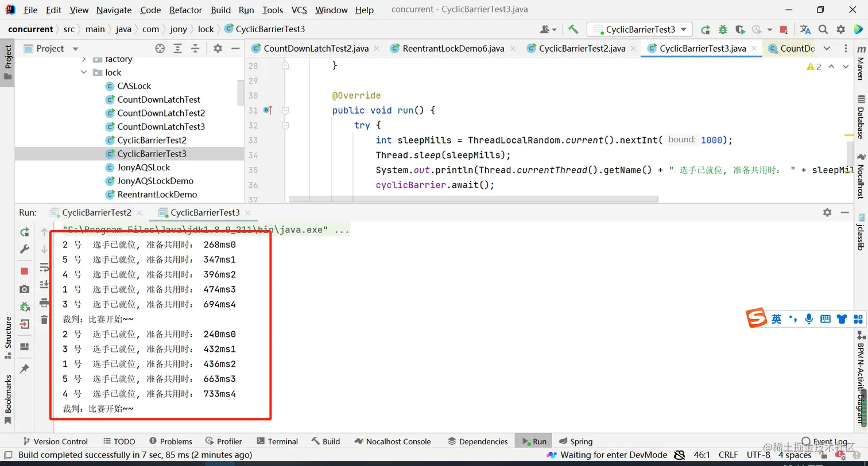Toggle soft-wrap in Run console
The height and width of the screenshot is (466, 868).
coord(44,267)
